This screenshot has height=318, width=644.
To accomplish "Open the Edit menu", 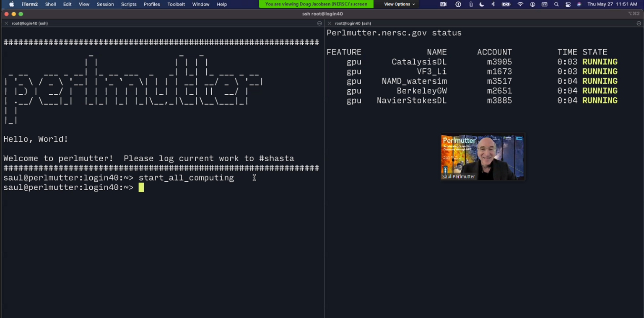I will pos(67,4).
